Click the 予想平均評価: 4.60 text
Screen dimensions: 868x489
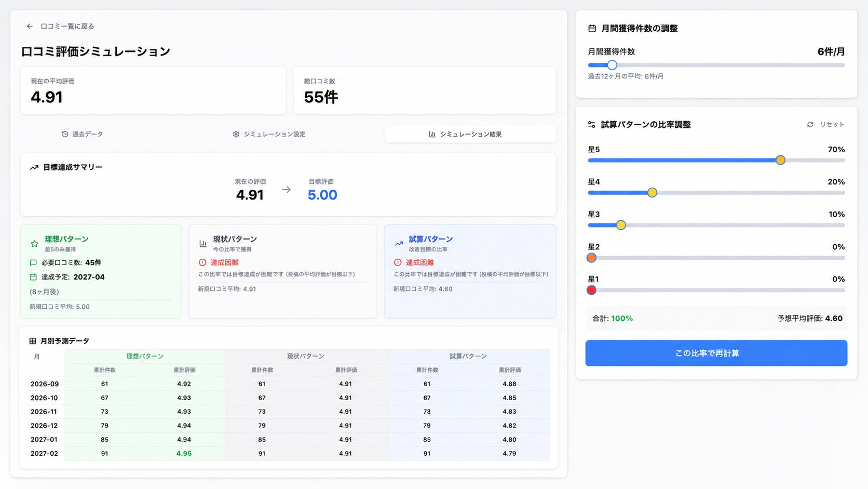click(x=810, y=319)
